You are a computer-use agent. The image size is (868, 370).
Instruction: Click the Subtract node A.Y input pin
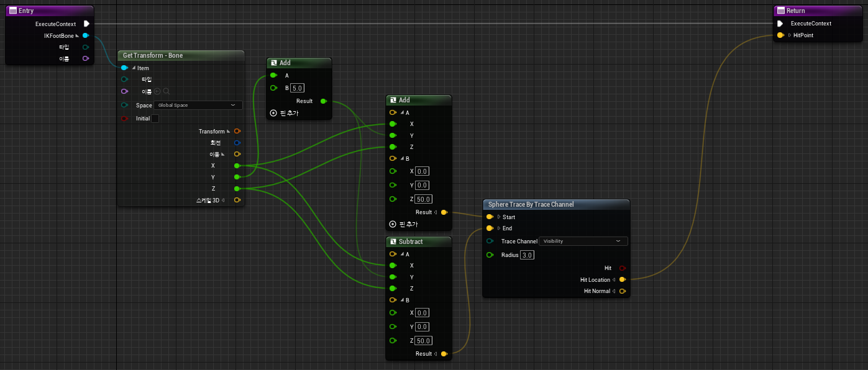click(392, 277)
